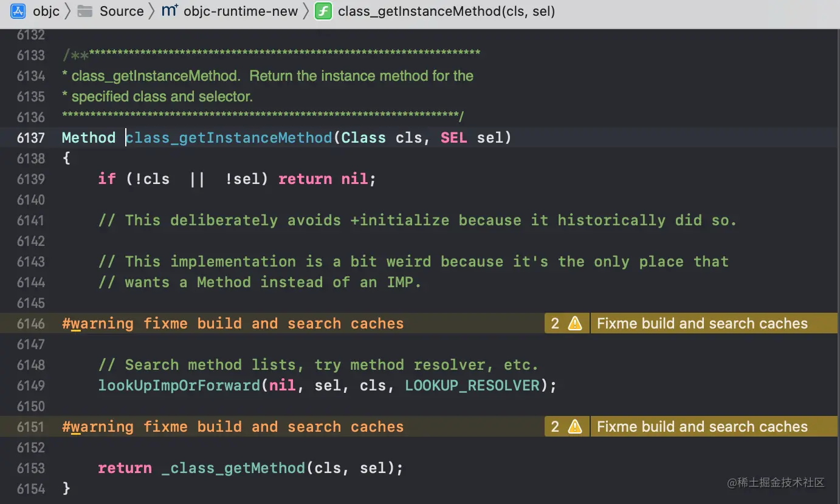This screenshot has height=504, width=840.
Task: Select line number 6151 in the gutter
Action: [31, 427]
